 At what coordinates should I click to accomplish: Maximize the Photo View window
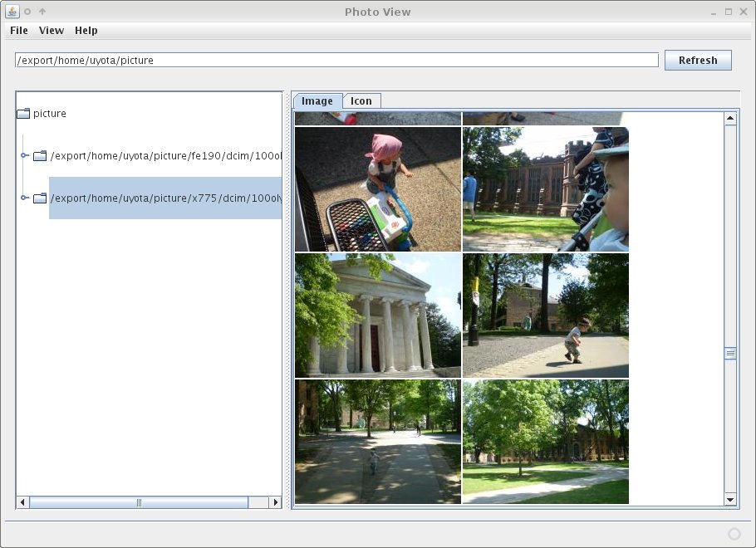pyautogui.click(x=729, y=12)
